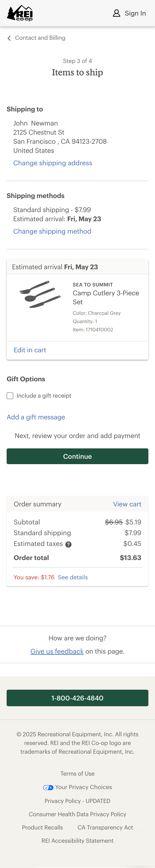
Task: Open Product Recalls link
Action: click(42, 828)
